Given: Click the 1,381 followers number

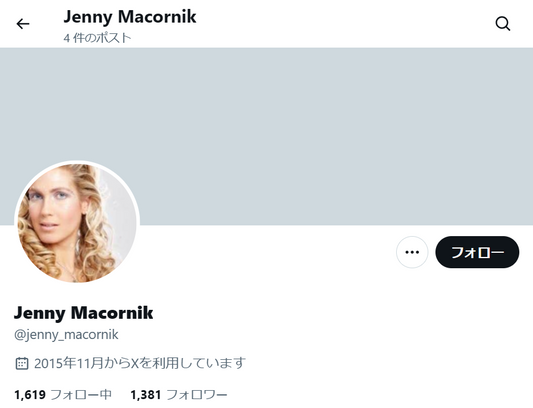Looking at the screenshot, I should coord(146,395).
